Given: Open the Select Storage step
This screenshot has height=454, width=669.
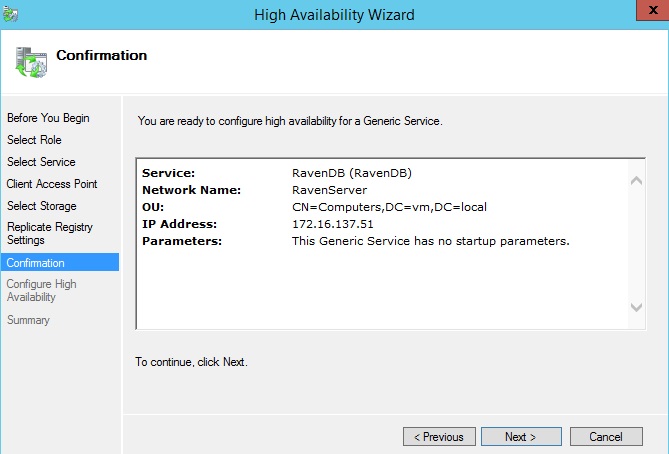Looking at the screenshot, I should pyautogui.click(x=41, y=206).
